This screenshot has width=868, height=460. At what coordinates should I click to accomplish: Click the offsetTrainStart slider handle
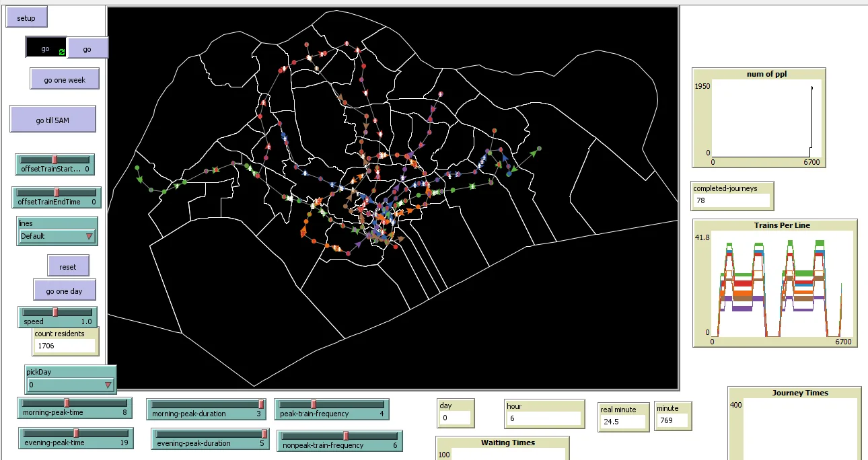(x=55, y=159)
